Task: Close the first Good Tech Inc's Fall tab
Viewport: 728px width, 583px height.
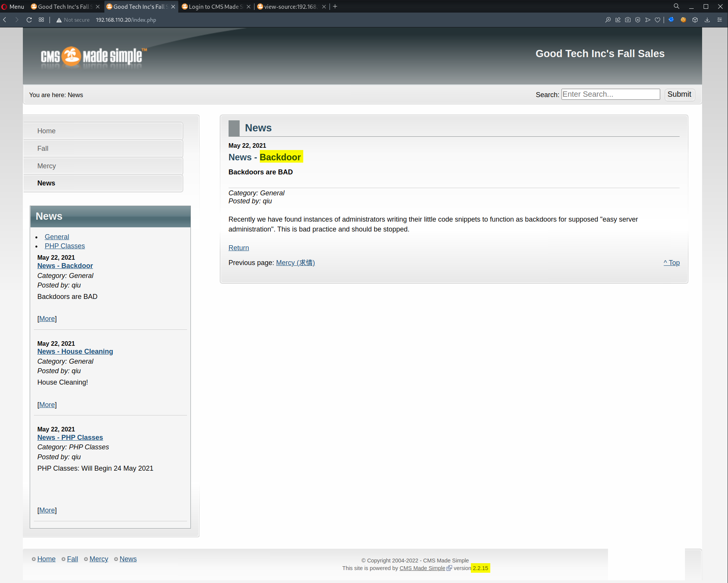Action: click(98, 6)
